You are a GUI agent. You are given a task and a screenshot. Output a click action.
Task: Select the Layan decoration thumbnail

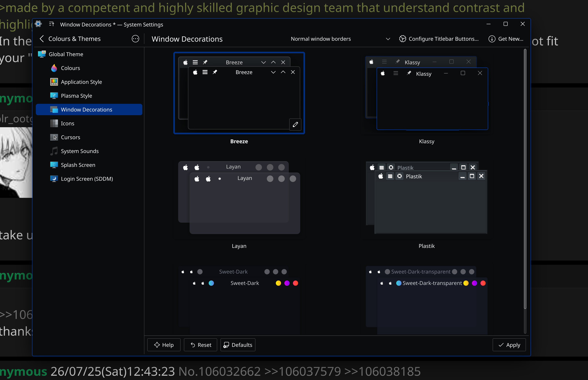pos(239,198)
